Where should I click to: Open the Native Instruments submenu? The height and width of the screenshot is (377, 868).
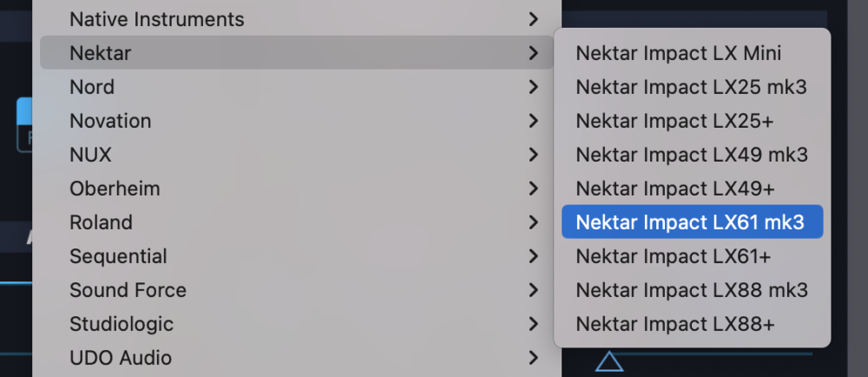coord(156,19)
